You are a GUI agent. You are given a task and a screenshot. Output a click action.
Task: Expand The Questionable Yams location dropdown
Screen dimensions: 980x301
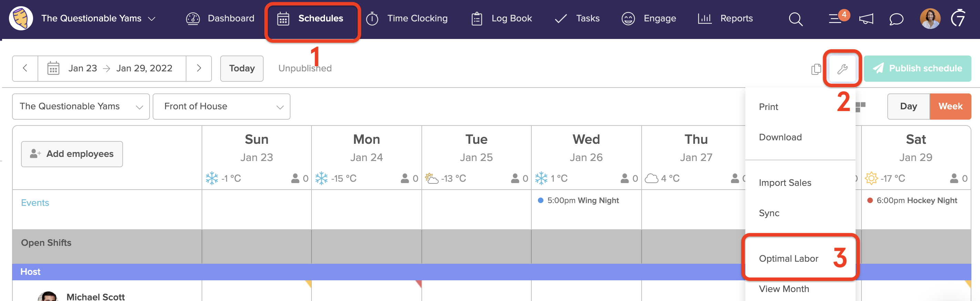point(81,107)
